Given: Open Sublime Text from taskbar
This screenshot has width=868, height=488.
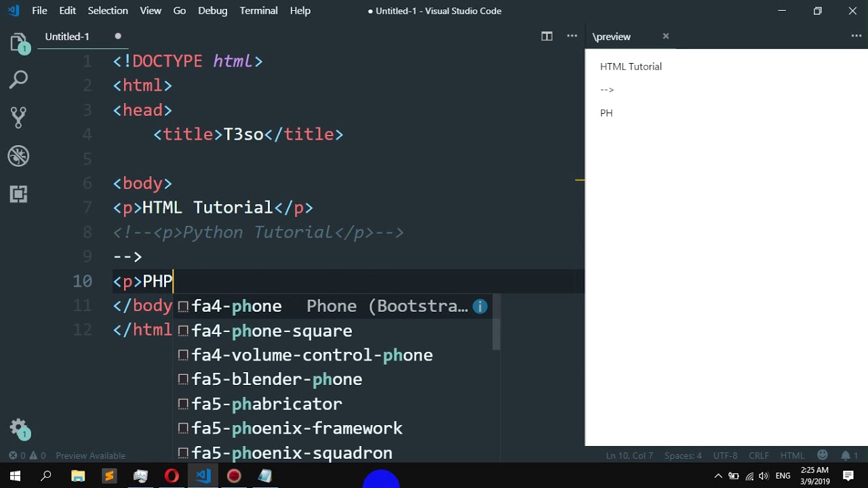Looking at the screenshot, I should [x=108, y=476].
